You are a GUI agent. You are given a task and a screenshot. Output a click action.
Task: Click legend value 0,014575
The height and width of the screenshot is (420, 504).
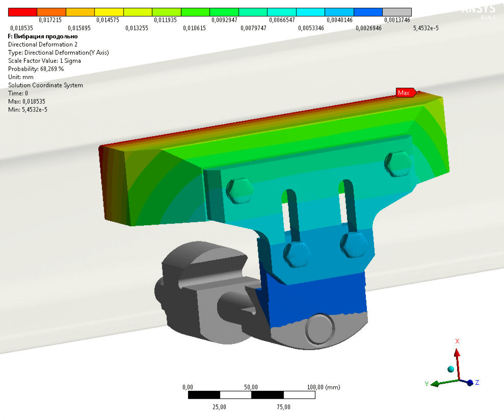pyautogui.click(x=108, y=20)
